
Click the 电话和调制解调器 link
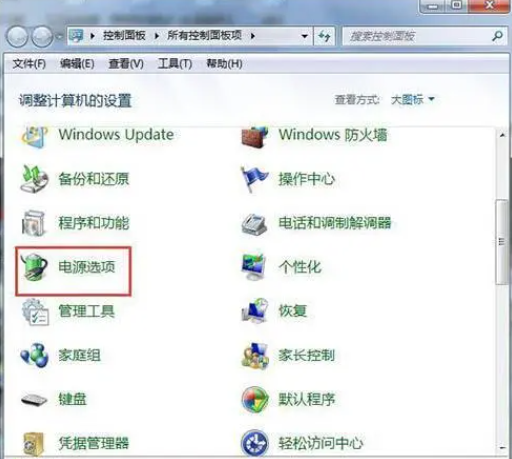pos(335,223)
